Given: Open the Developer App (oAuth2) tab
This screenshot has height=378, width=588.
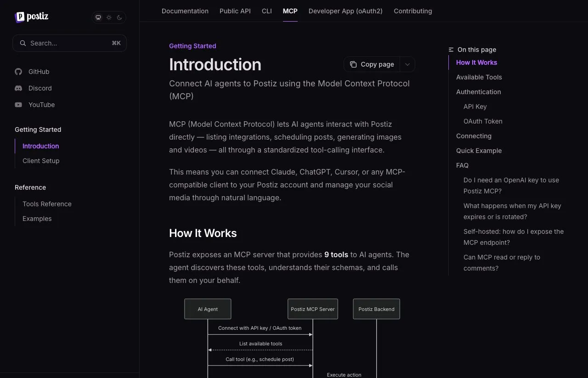Looking at the screenshot, I should click(345, 11).
